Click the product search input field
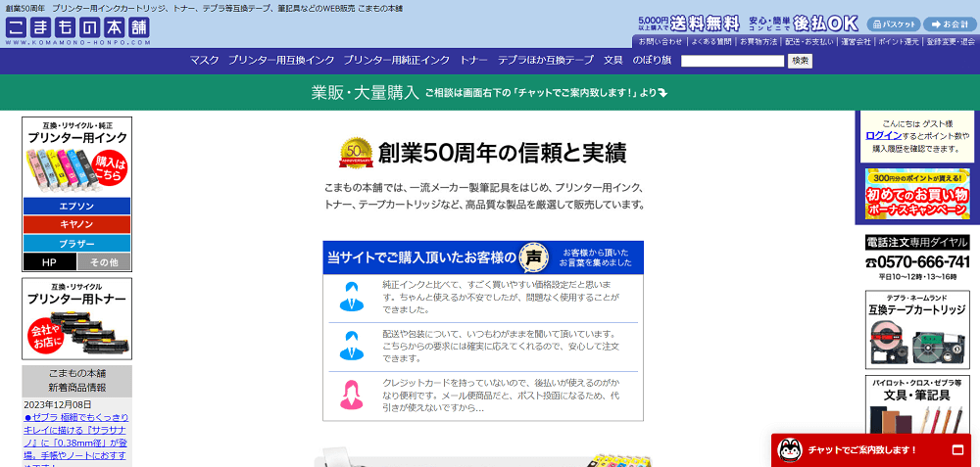The width and height of the screenshot is (980, 467). coord(732,61)
